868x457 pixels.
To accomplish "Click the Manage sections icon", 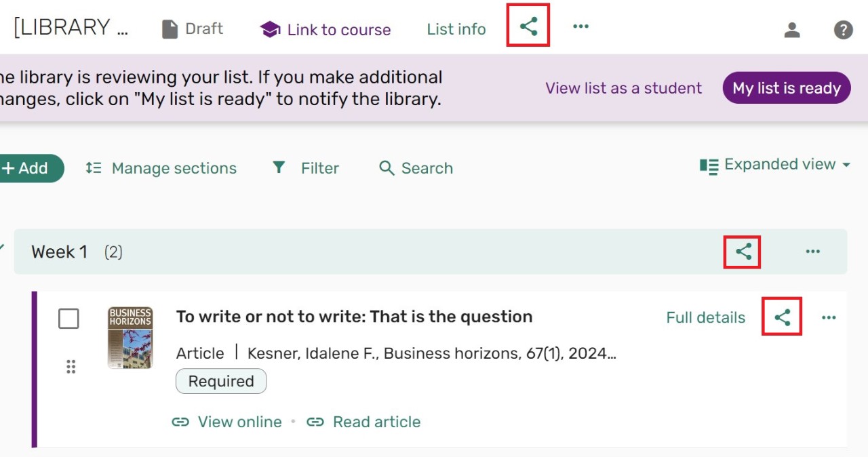I will pos(94,167).
